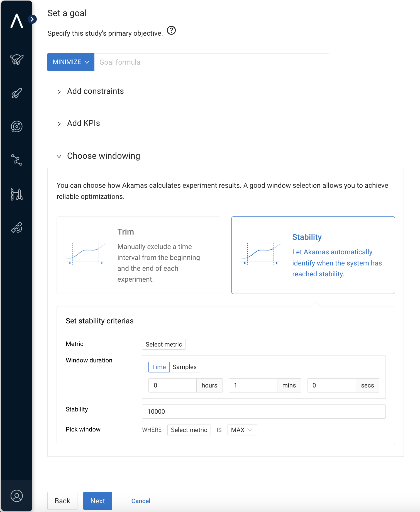This screenshot has height=512, width=420.
Task: Click the Akamas logo in sidebar
Action: coord(17,21)
